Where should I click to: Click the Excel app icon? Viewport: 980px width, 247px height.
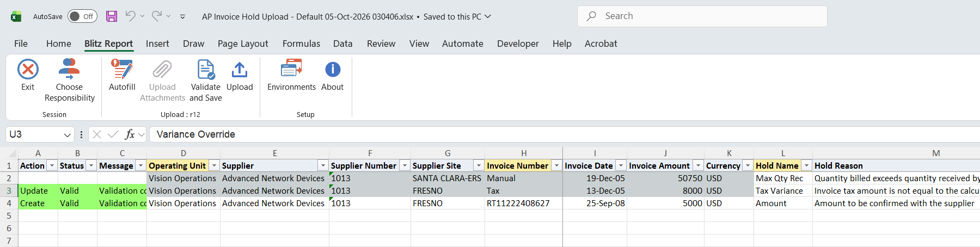pos(16,16)
